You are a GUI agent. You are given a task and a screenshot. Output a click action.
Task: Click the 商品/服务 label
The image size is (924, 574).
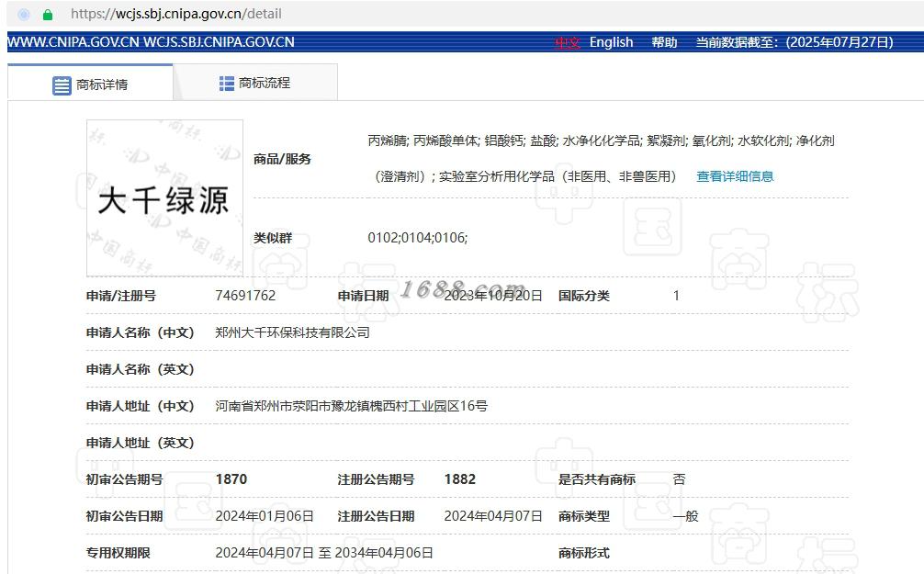coord(282,159)
